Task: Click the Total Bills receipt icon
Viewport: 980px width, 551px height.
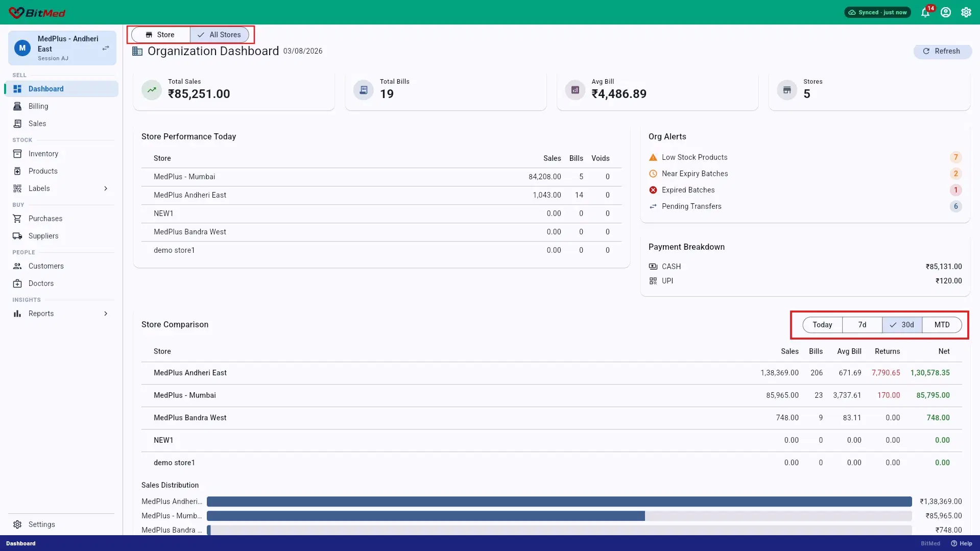Action: click(x=364, y=90)
